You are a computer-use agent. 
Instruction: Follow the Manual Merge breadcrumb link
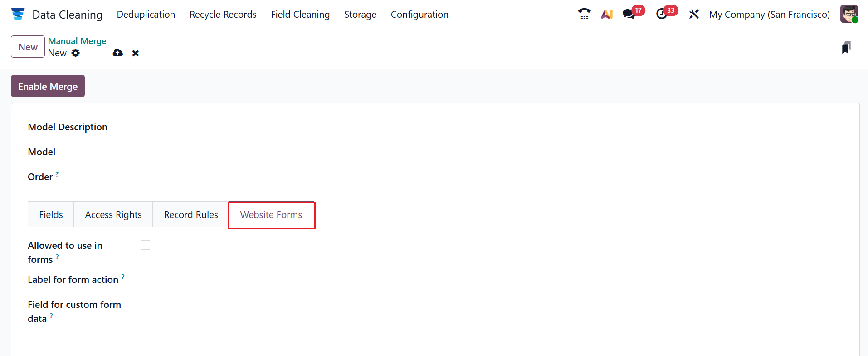coord(77,41)
